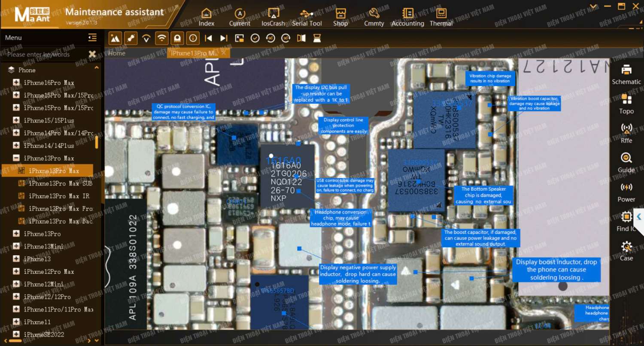Go to the previous item arrow
Viewport: 644px width, 346px height.
pyautogui.click(x=209, y=38)
